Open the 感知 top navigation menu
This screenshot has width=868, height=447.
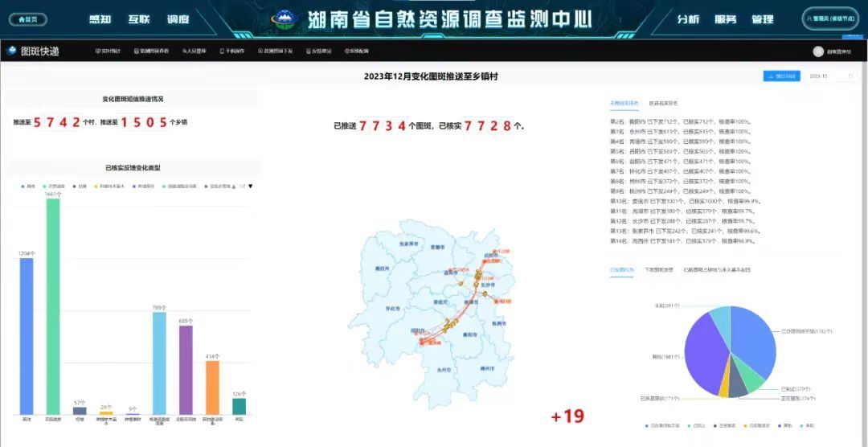point(100,19)
